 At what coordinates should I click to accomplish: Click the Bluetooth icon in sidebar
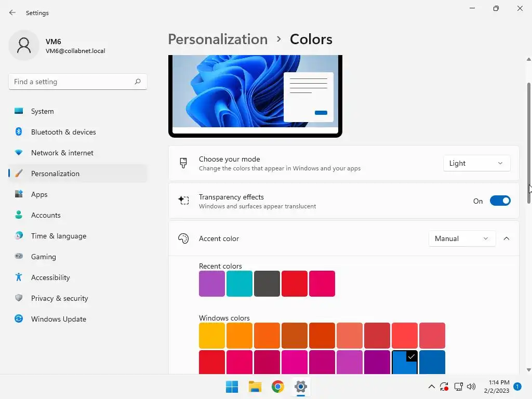(x=19, y=131)
